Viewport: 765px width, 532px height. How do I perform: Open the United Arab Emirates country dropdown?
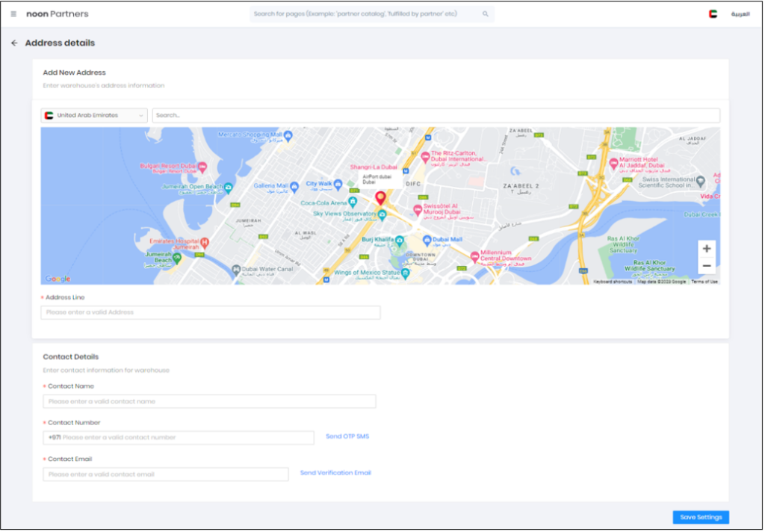[x=94, y=116]
